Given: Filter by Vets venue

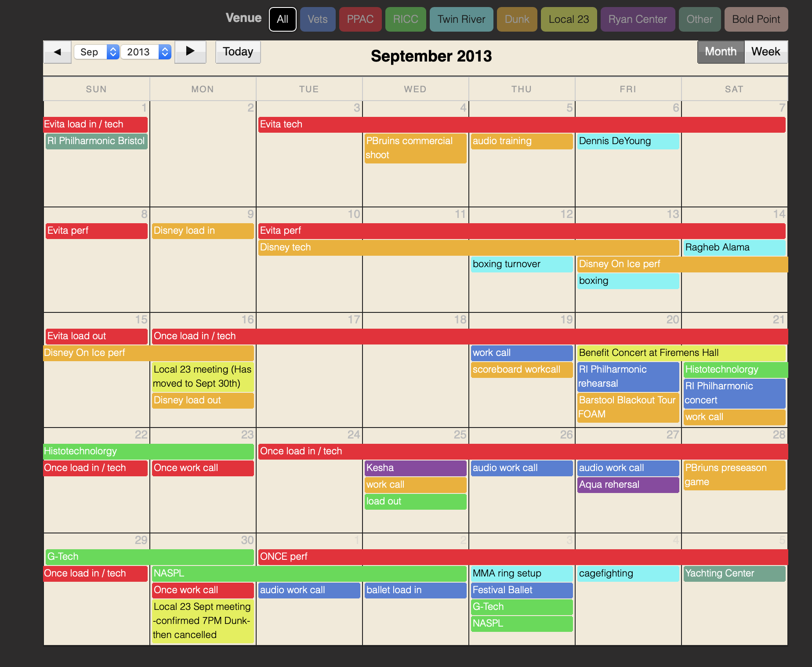Looking at the screenshot, I should click(317, 19).
